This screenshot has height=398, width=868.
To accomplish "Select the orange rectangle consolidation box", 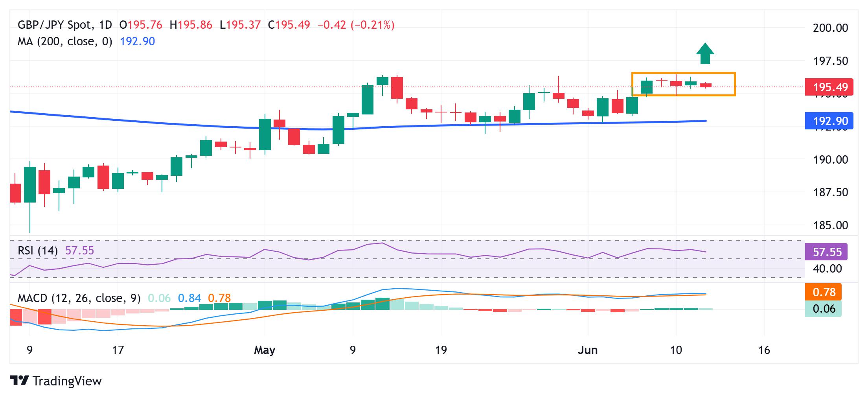I will click(683, 84).
